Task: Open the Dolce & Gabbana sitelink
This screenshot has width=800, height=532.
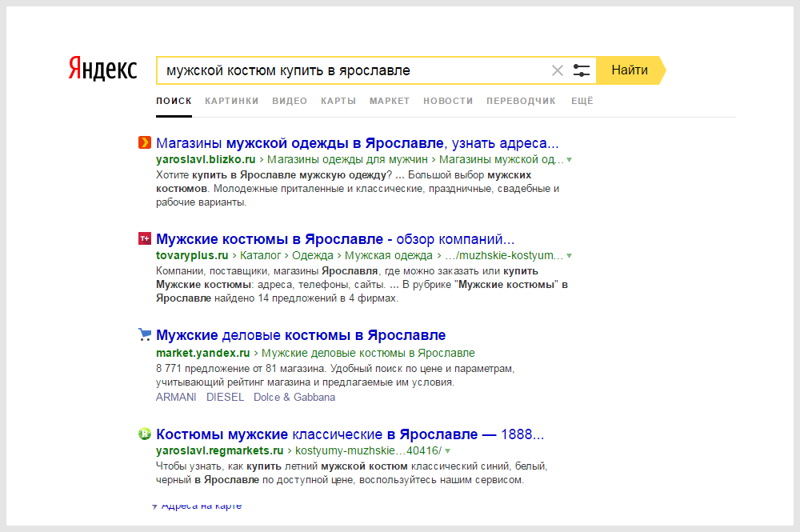Action: (294, 398)
